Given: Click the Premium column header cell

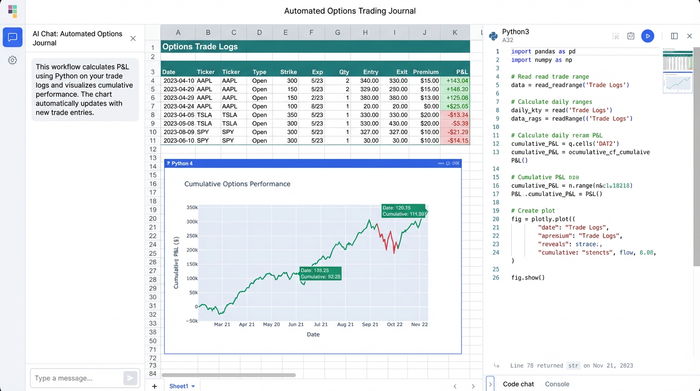Looking at the screenshot, I should pyautogui.click(x=425, y=71).
